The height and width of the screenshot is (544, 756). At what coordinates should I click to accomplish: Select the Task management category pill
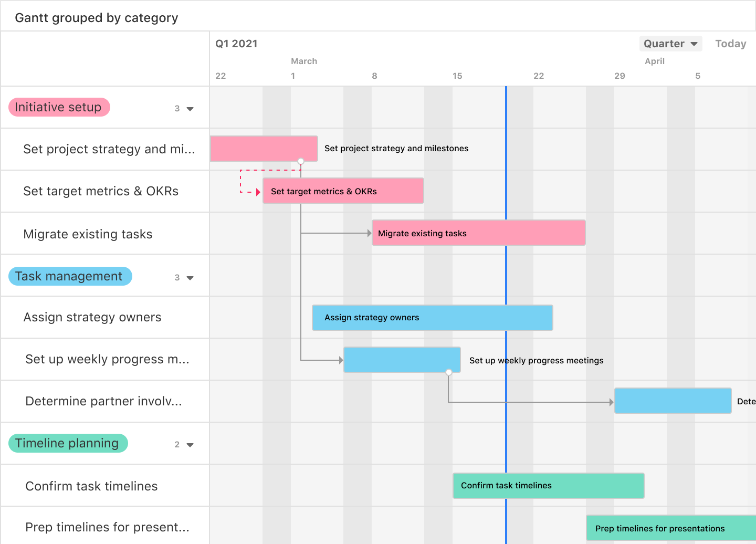(x=70, y=276)
